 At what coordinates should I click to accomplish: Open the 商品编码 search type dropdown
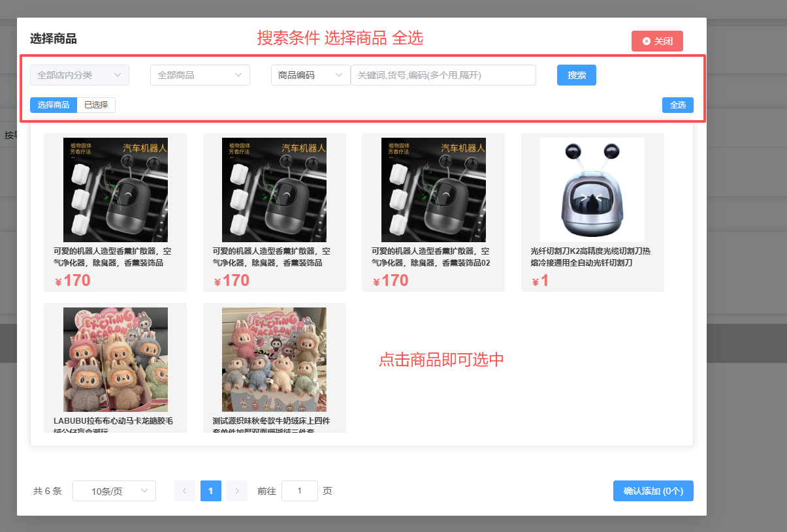[310, 75]
